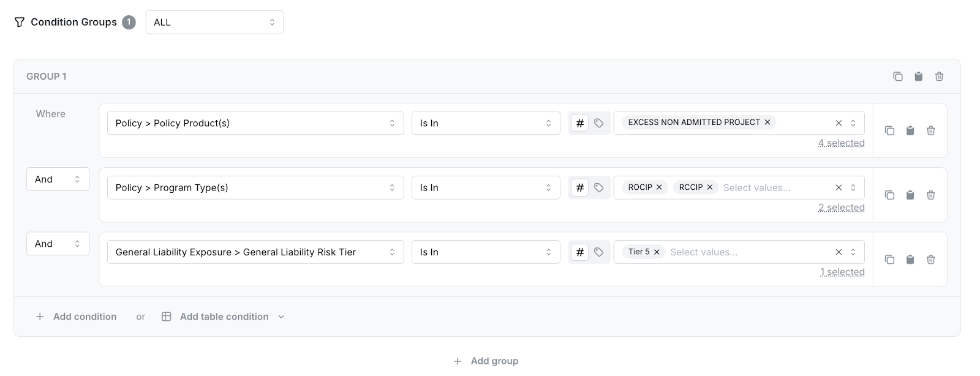Open the 4 selected link

(841, 143)
